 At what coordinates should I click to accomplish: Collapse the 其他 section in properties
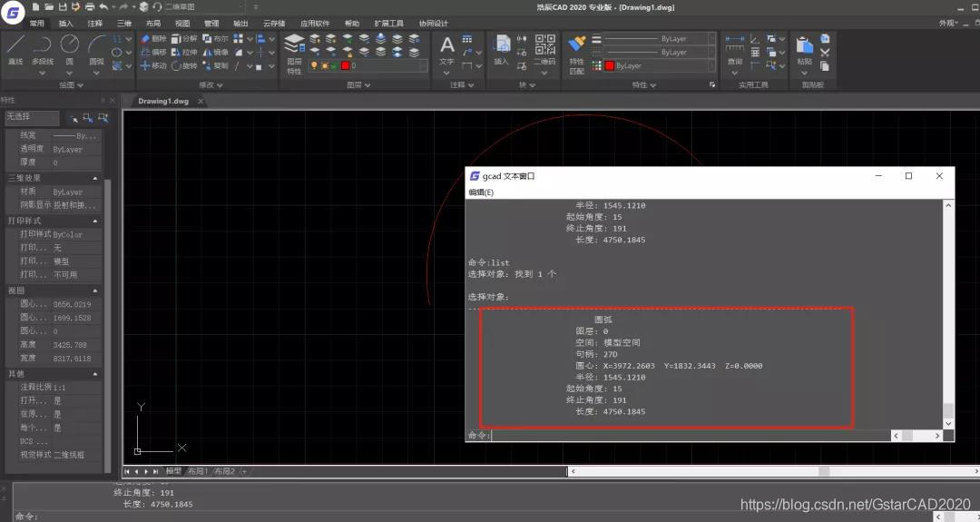(x=95, y=374)
